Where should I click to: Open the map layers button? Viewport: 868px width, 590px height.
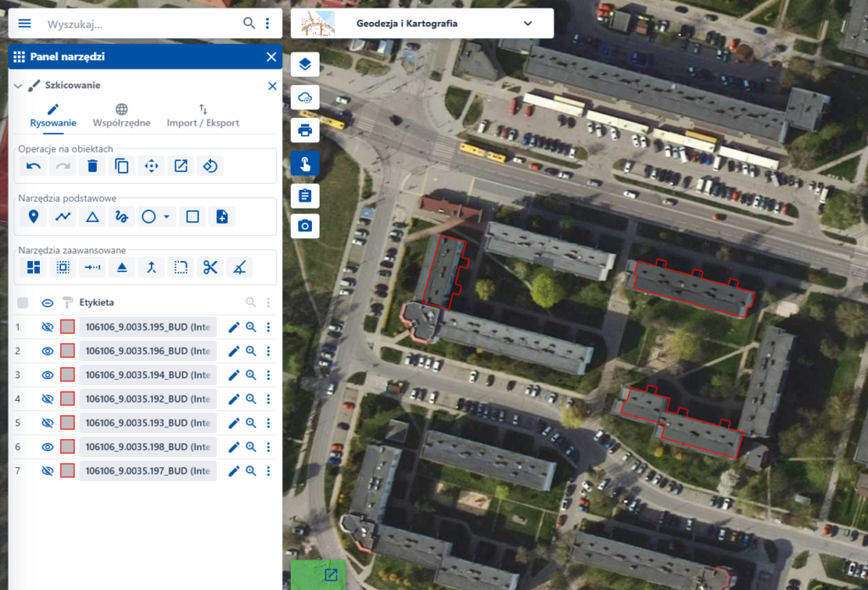click(305, 64)
